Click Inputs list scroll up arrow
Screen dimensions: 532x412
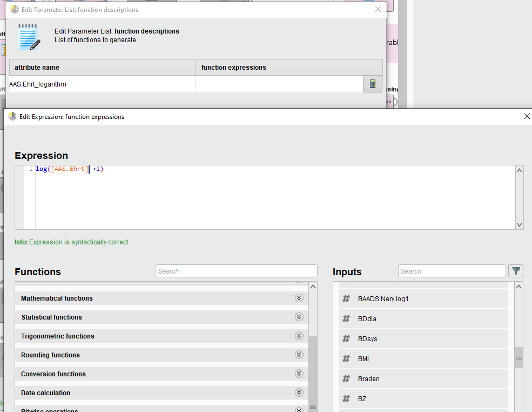pos(519,287)
